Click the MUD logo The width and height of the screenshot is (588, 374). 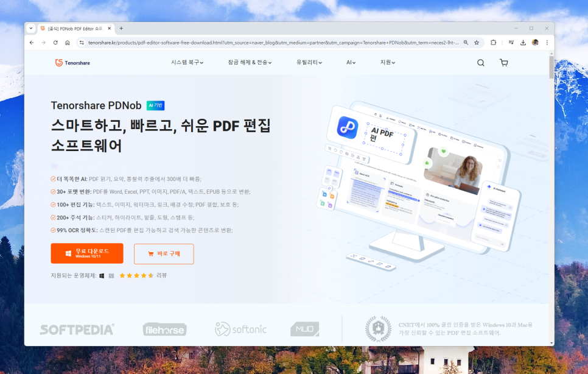pos(305,329)
